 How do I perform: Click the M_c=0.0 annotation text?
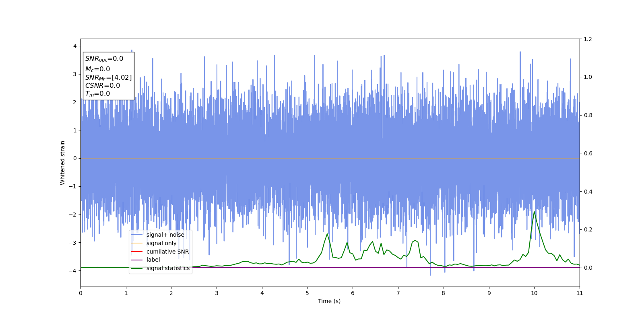97,69
